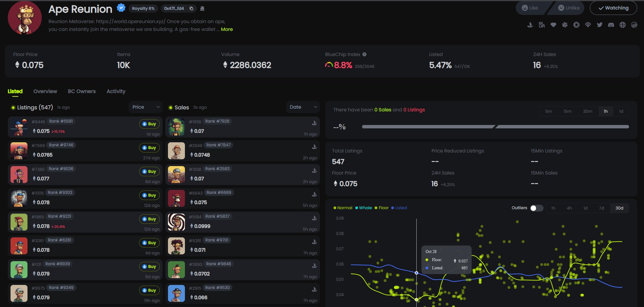Set the chart range to 4h
The width and height of the screenshot is (644, 307).
(569, 208)
